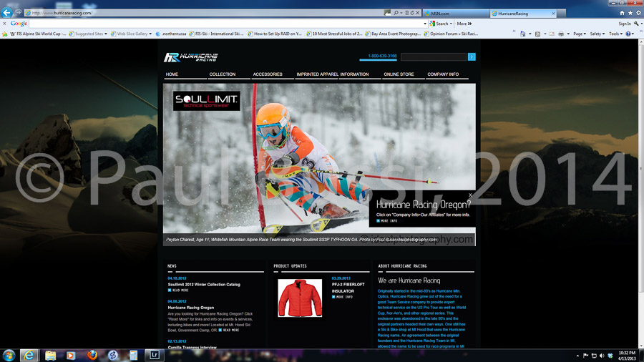Click the Hurricane Racing site search field
The image size is (644, 362).
click(x=434, y=57)
